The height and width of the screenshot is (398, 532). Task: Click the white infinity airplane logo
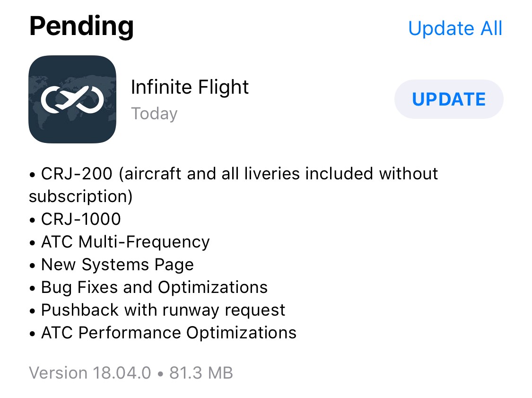point(72,99)
